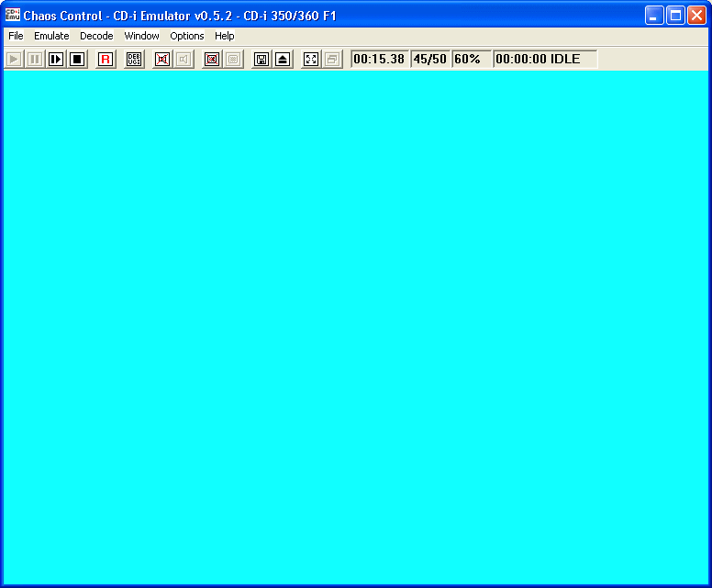Viewport: 712px width, 588px height.
Task: Click the eject disc icon
Action: point(283,59)
